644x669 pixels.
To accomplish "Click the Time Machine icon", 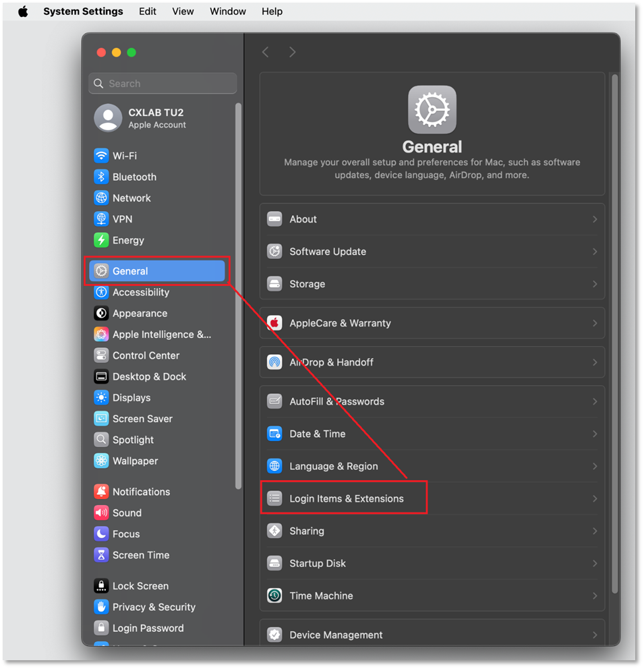I will tap(274, 595).
